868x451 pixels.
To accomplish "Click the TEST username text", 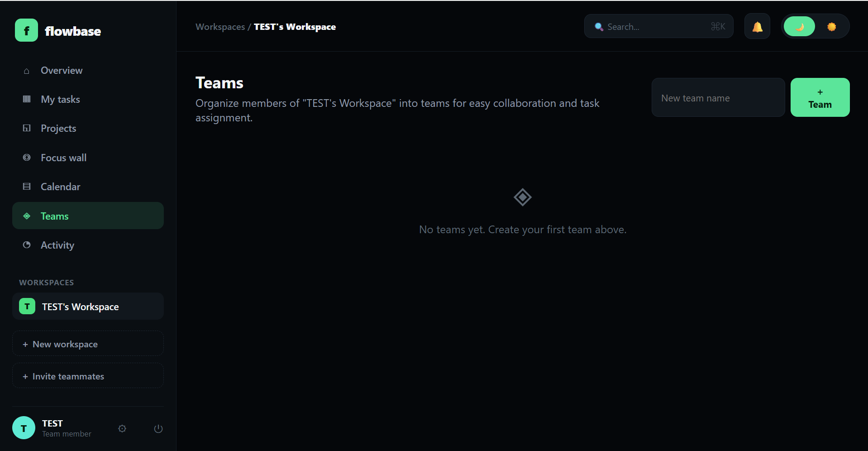I will tap(52, 423).
